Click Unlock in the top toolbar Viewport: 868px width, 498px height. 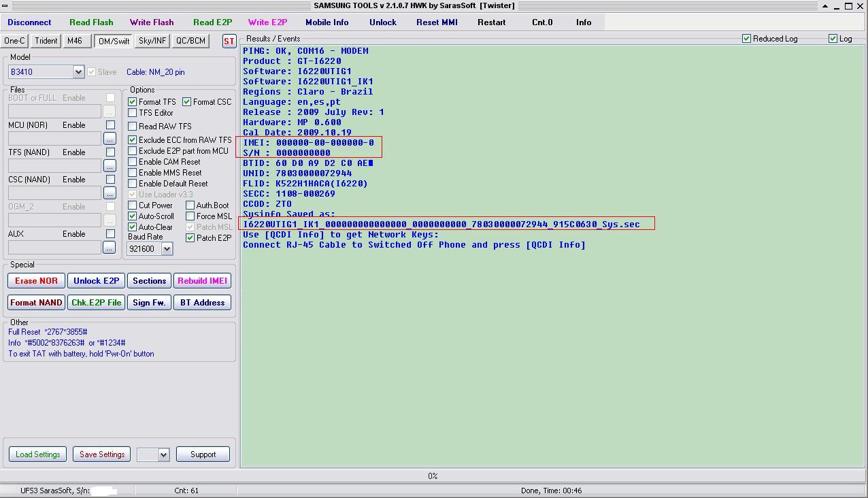coord(383,22)
